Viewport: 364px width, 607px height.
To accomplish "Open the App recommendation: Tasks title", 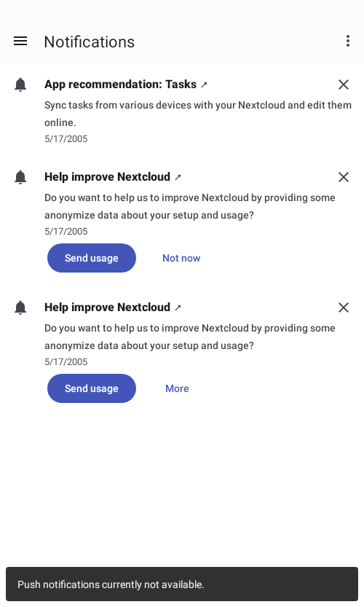I will click(121, 85).
